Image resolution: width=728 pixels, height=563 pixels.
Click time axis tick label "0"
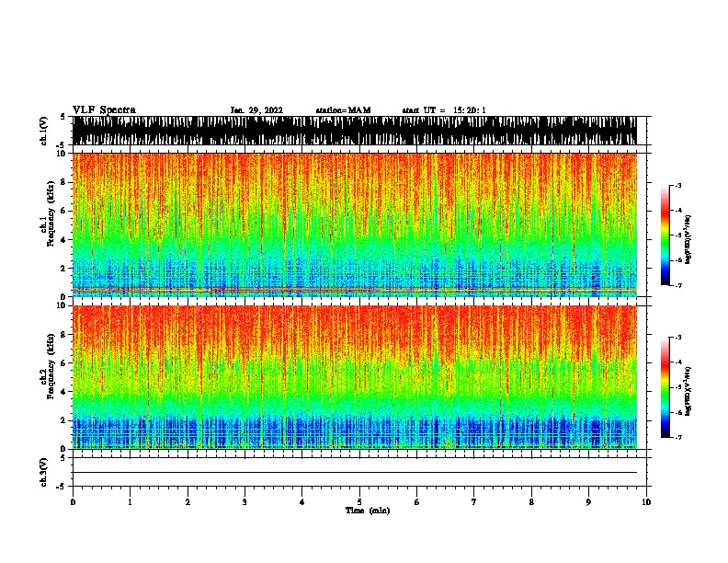pyautogui.click(x=73, y=502)
